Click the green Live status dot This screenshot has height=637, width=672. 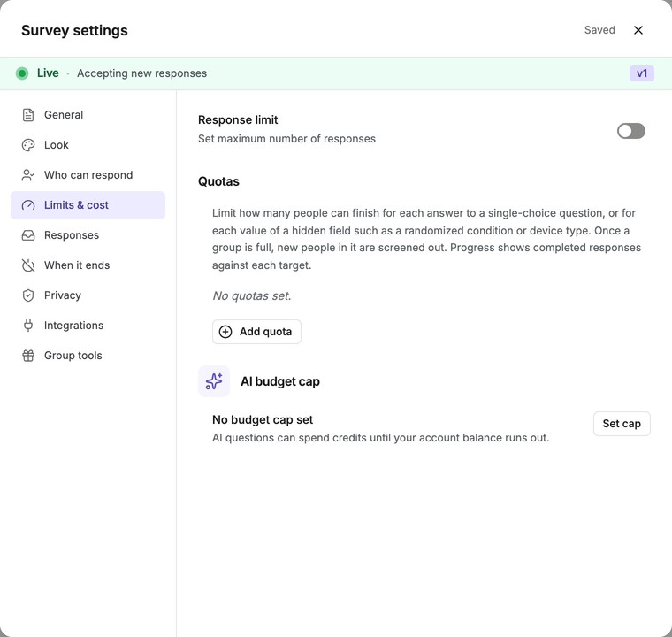(22, 73)
